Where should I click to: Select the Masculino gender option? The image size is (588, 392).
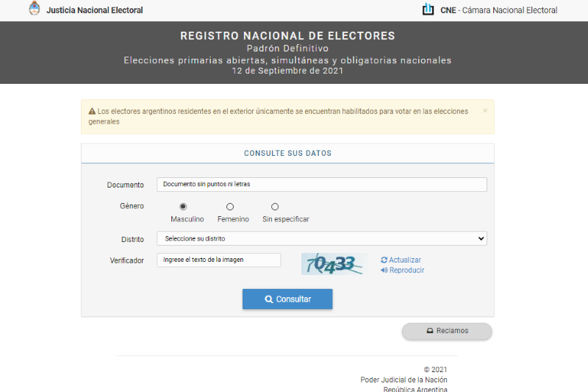coord(183,207)
